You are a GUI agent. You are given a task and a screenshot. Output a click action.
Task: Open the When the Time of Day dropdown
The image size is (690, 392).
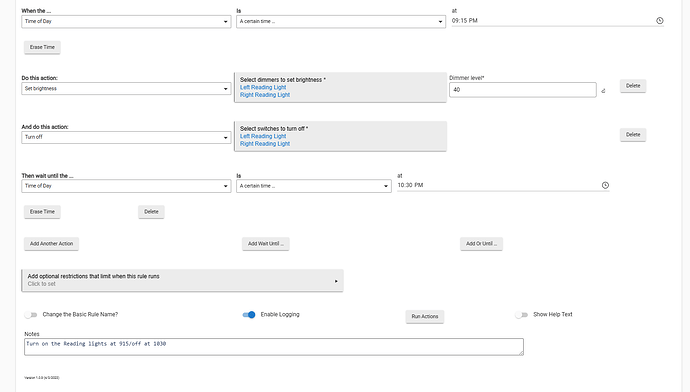coord(126,21)
